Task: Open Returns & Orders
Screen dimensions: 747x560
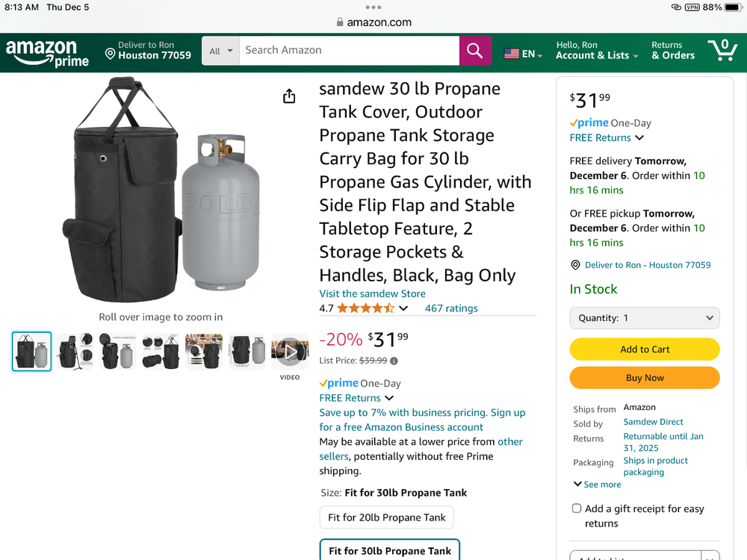Action: point(673,51)
